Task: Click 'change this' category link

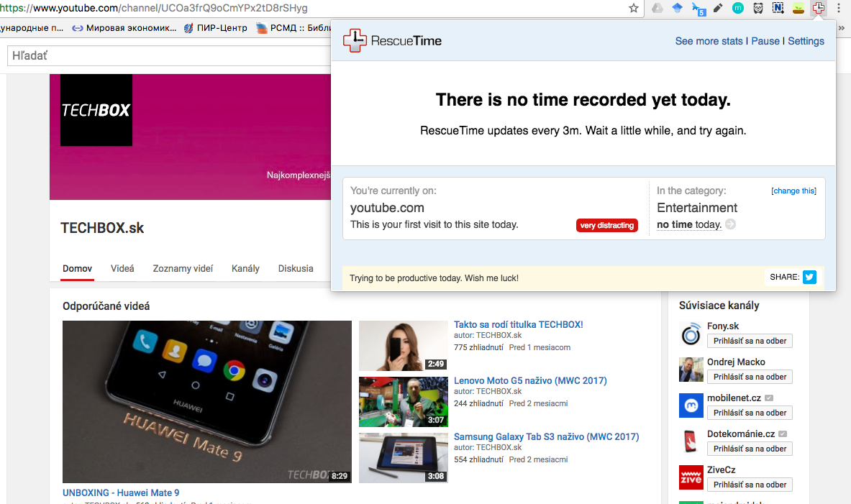Action: tap(794, 191)
